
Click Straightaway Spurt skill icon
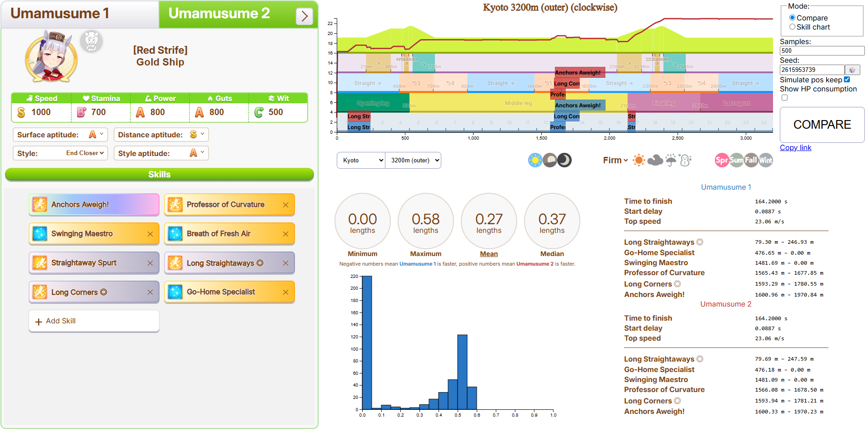(40, 263)
